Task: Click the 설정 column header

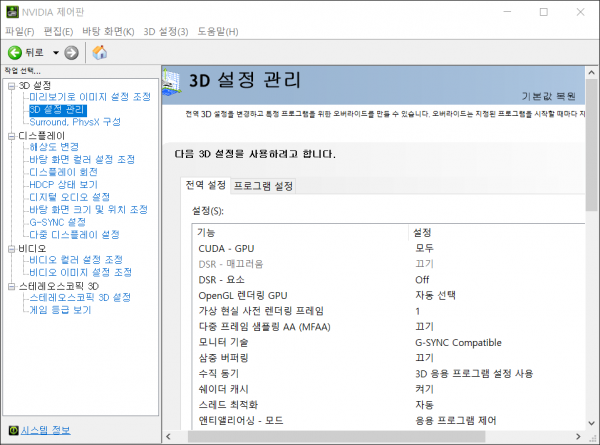Action: click(497, 233)
